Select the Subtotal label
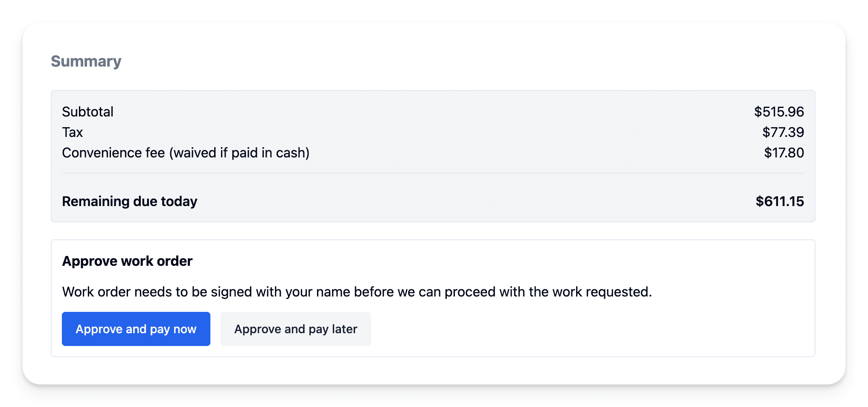 pos(88,112)
